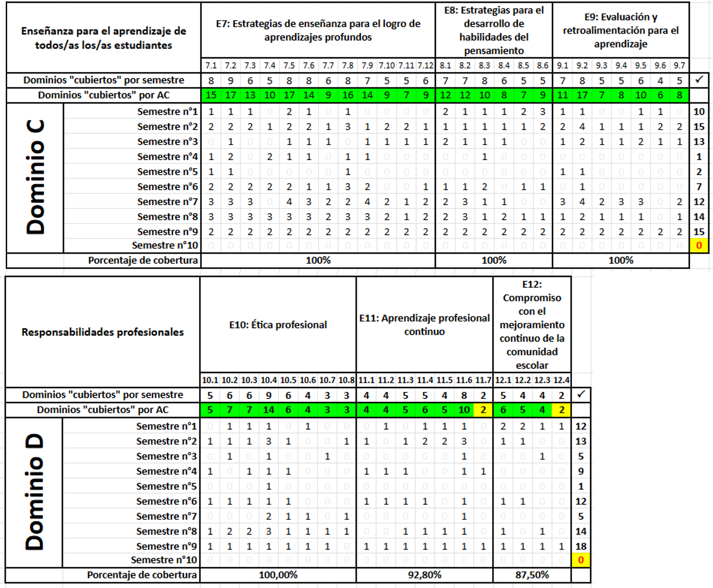The image size is (713, 588).
Task: Select column header 8.1
Action: tap(446, 65)
